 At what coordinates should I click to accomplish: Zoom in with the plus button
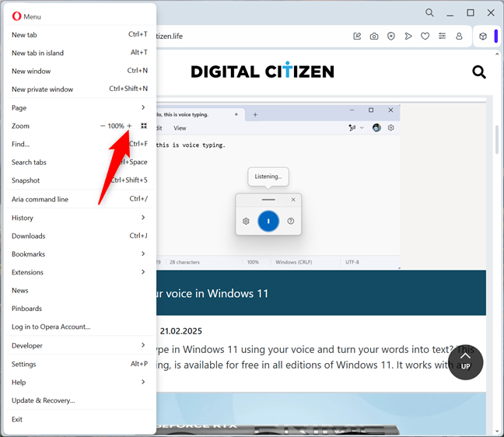[x=129, y=126]
